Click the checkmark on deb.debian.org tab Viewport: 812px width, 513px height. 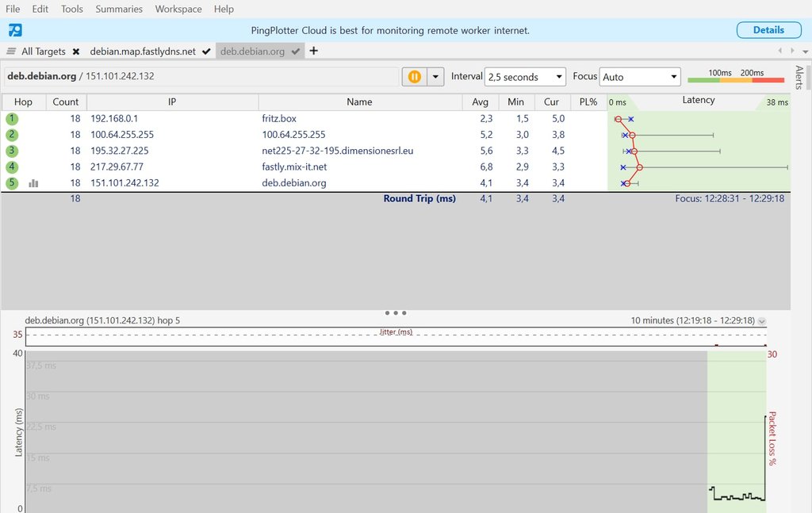click(296, 52)
